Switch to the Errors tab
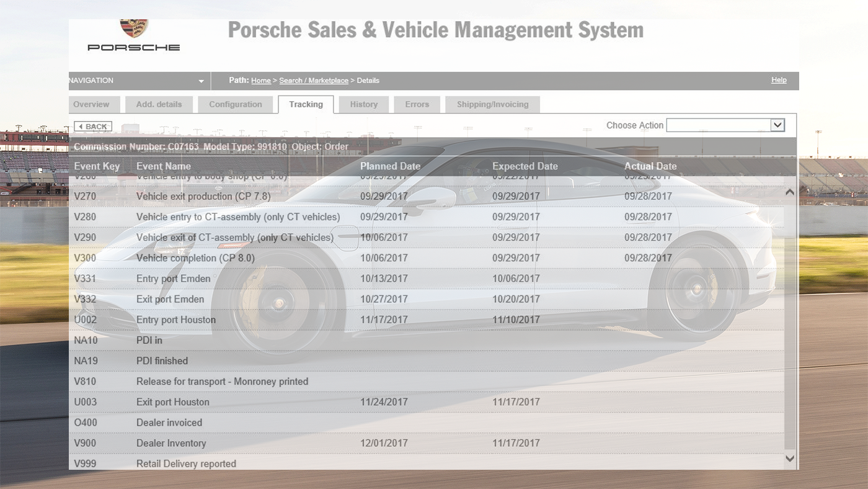 tap(417, 104)
